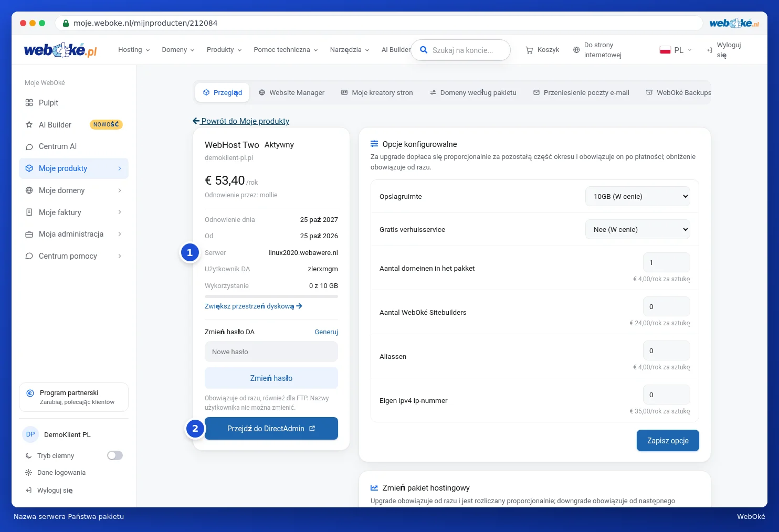Click the Nowe hasło input field
The width and height of the screenshot is (779, 532).
[271, 352]
